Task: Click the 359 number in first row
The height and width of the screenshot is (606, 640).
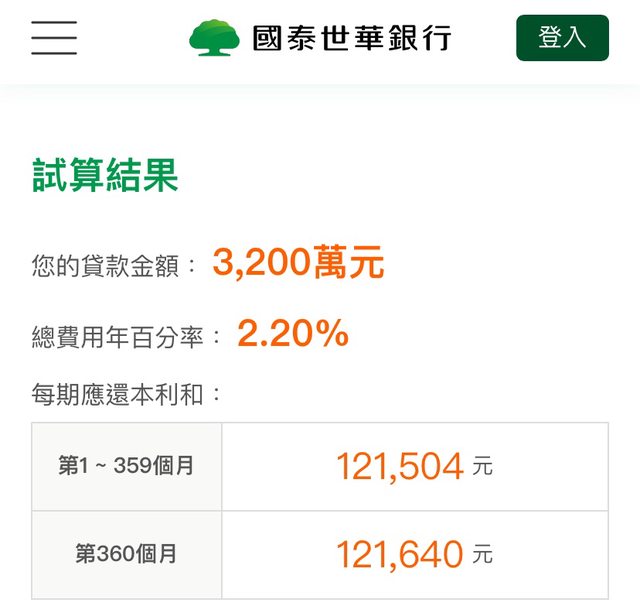Action: pyautogui.click(x=136, y=466)
